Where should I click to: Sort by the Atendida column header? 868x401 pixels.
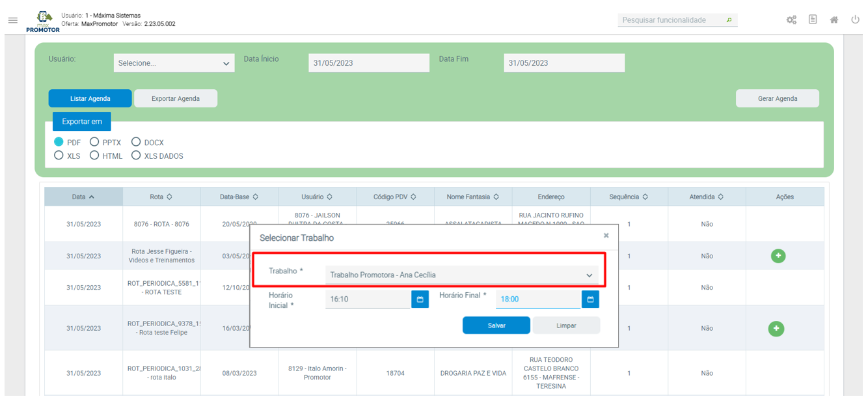point(707,197)
